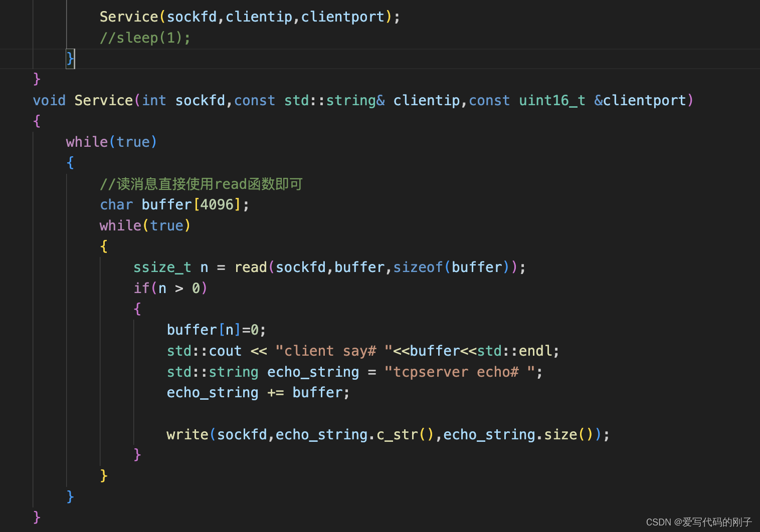Click the Service(sockfd,clientip,clientport) call line
This screenshot has height=532, width=760.
pyautogui.click(x=250, y=17)
